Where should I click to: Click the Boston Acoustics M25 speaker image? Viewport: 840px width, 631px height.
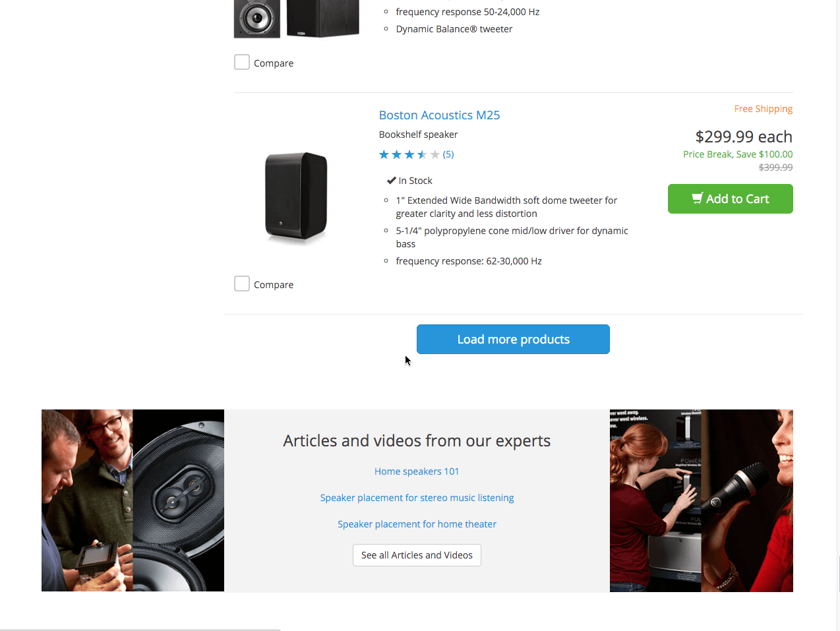click(x=296, y=196)
